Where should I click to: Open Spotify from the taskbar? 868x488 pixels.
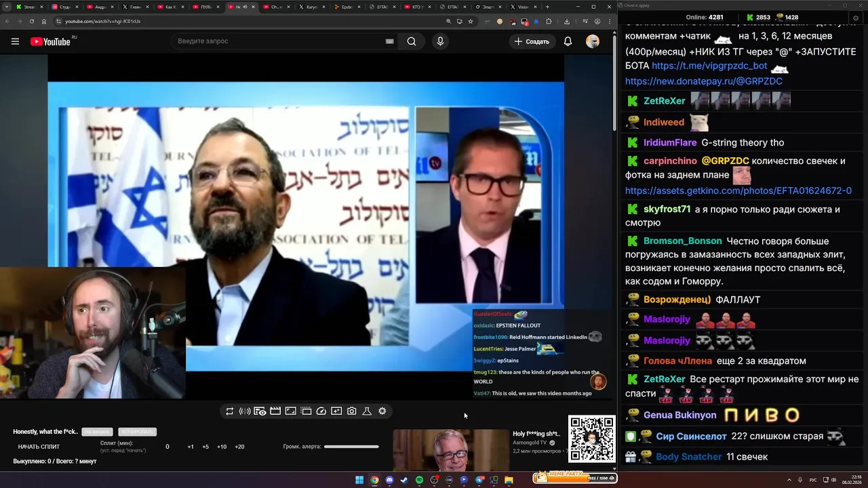419,480
